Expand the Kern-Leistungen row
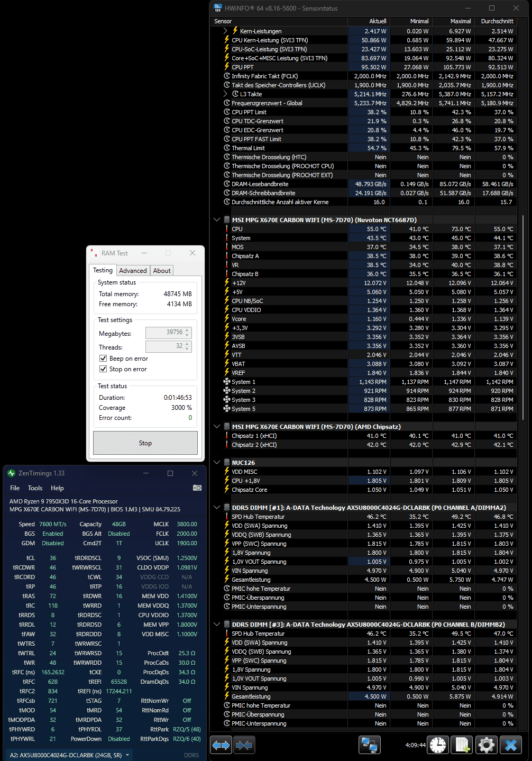Viewport: 532px width, 761px height. 226,31
